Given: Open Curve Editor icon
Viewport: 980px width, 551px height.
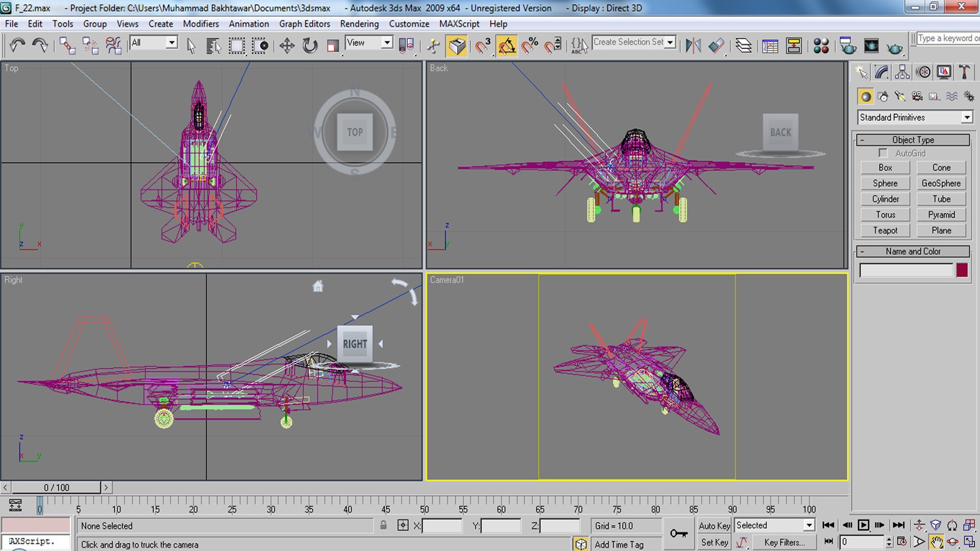Looking at the screenshot, I should [x=770, y=46].
